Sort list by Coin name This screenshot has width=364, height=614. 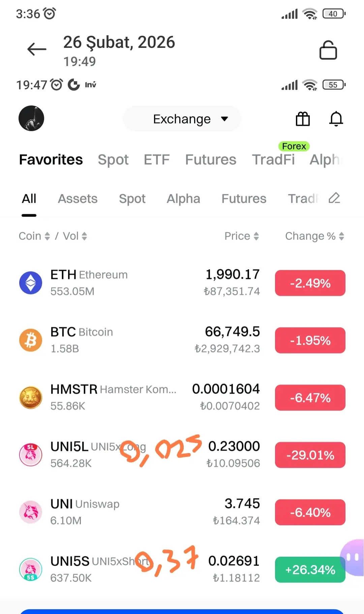[34, 236]
